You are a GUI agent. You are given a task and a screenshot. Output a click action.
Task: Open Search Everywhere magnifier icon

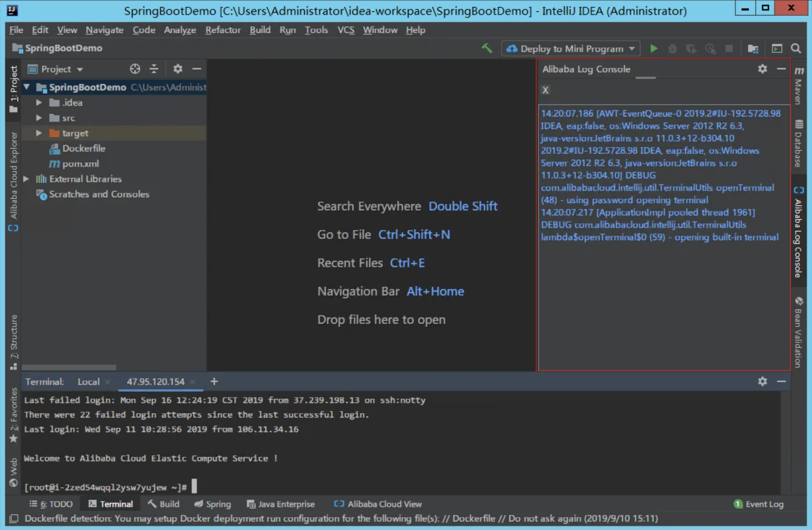(796, 49)
